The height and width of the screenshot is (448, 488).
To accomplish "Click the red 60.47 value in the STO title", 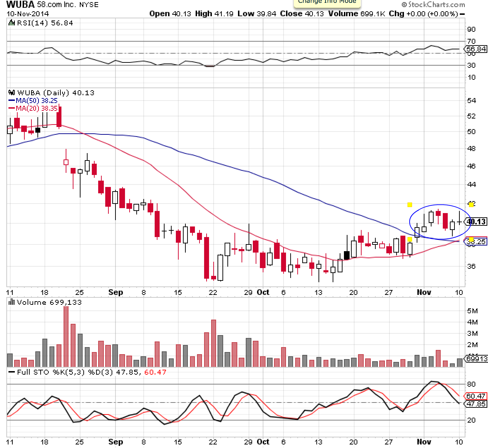I will click(x=155, y=372).
